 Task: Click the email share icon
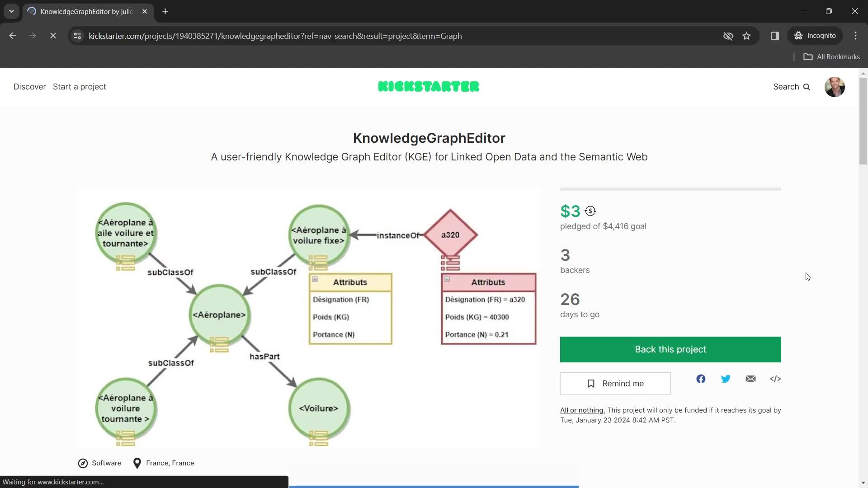click(750, 378)
